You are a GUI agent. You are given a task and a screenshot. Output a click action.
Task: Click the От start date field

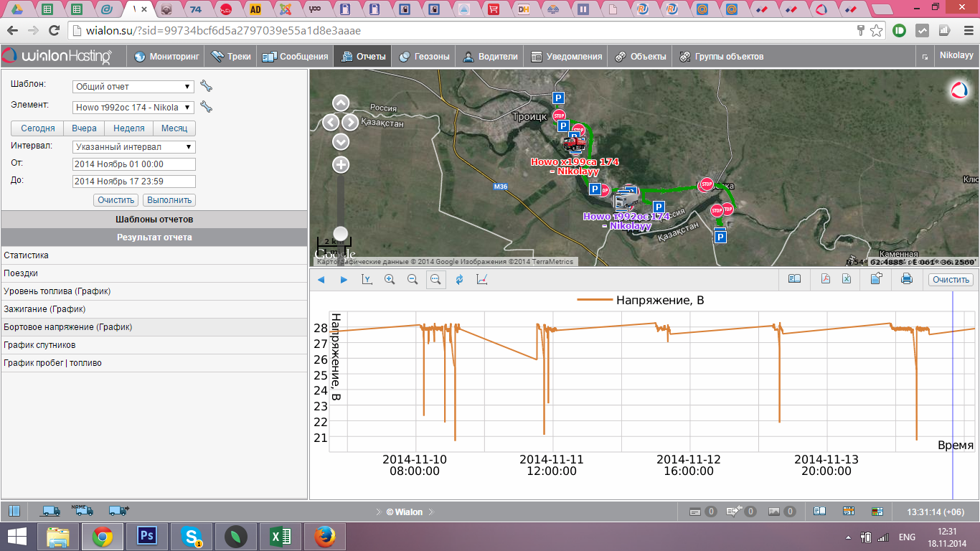point(133,164)
